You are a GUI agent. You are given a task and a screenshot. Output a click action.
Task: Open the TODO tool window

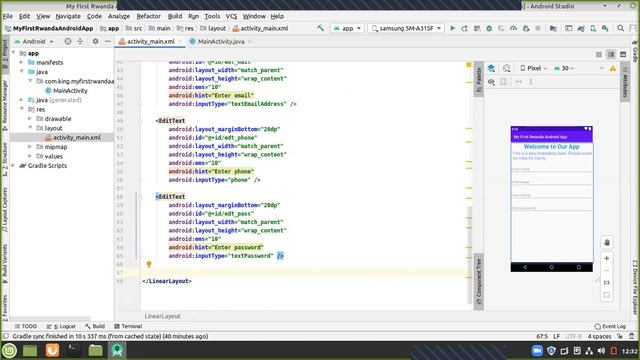click(26, 327)
